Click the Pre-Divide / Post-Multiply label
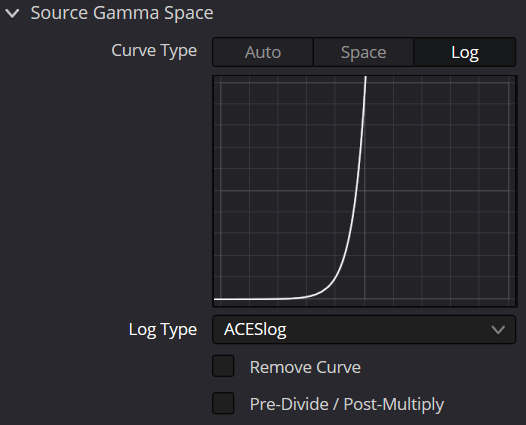This screenshot has width=526, height=425. [347, 404]
